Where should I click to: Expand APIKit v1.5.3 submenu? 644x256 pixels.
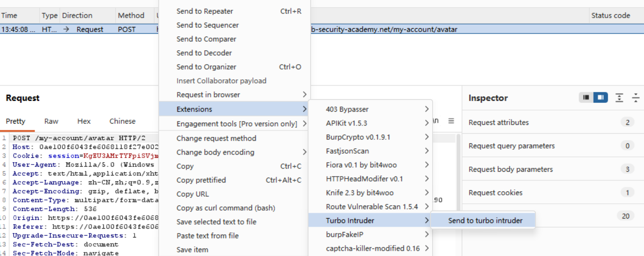[371, 123]
